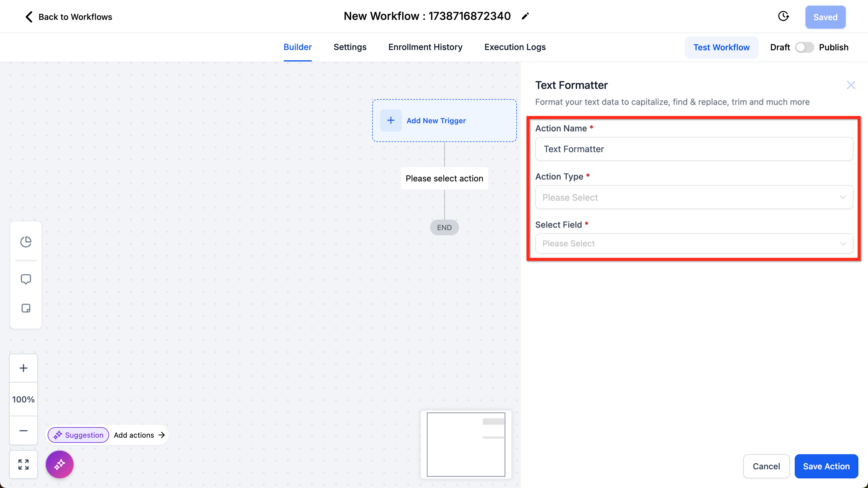Zoom in with the plus icon
Image resolution: width=868 pixels, height=488 pixels.
[23, 368]
